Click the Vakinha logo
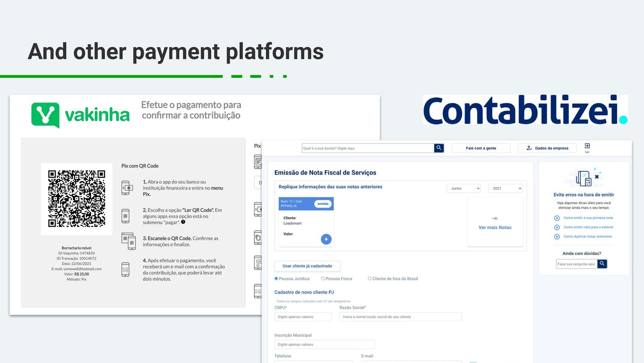Image resolution: width=644 pixels, height=363 pixels. (x=80, y=115)
